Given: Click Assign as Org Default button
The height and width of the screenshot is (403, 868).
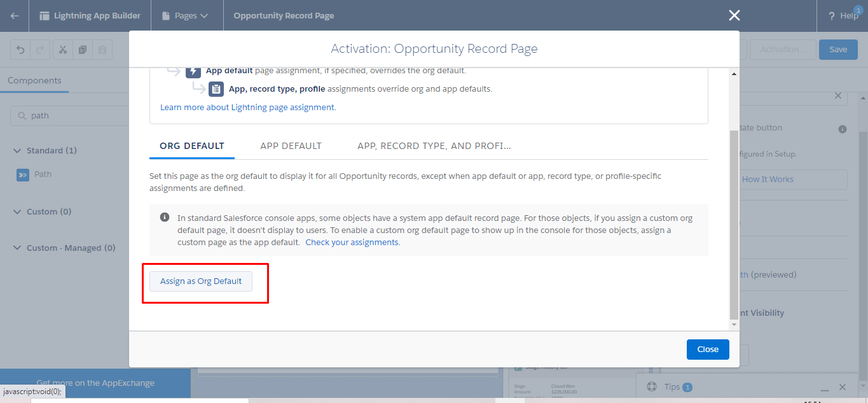Looking at the screenshot, I should pyautogui.click(x=201, y=281).
